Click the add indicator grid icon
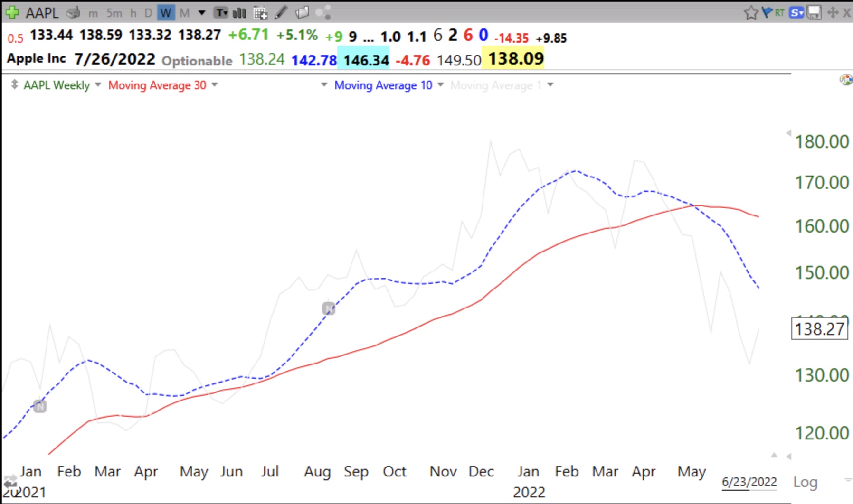 (x=260, y=13)
